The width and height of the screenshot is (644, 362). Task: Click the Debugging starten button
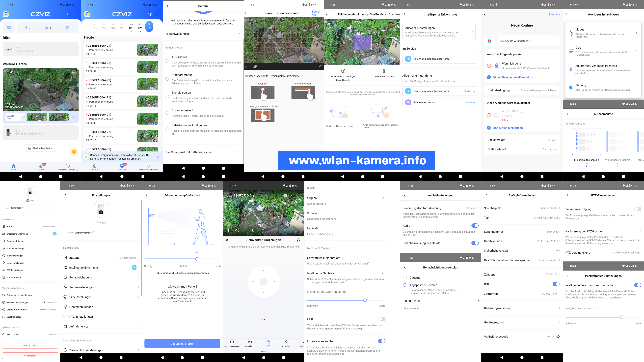point(182,344)
